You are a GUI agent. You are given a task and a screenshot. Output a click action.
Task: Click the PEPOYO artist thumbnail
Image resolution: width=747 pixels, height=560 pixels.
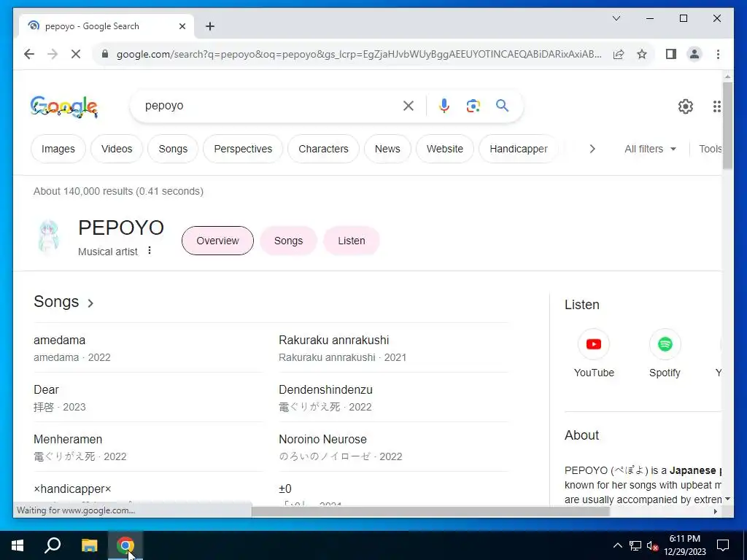48,236
